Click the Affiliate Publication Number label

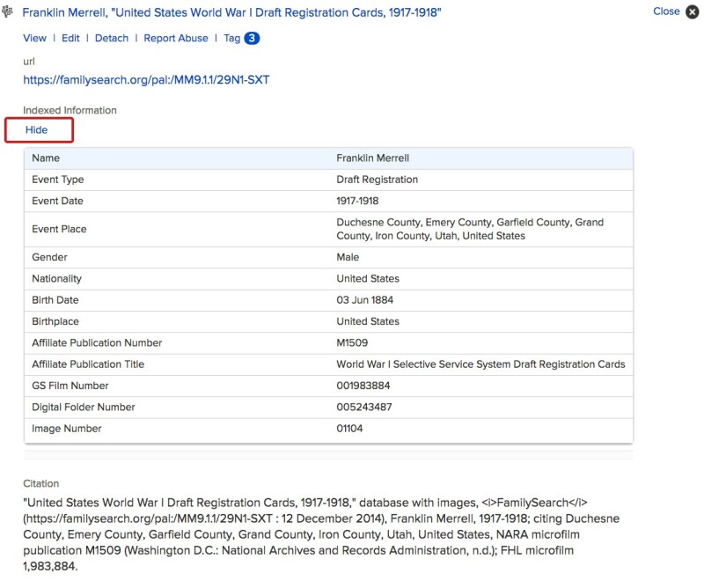tap(97, 342)
